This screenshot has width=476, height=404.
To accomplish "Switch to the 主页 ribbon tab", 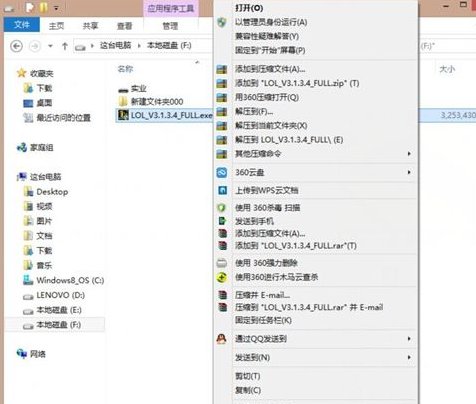I will pyautogui.click(x=56, y=26).
